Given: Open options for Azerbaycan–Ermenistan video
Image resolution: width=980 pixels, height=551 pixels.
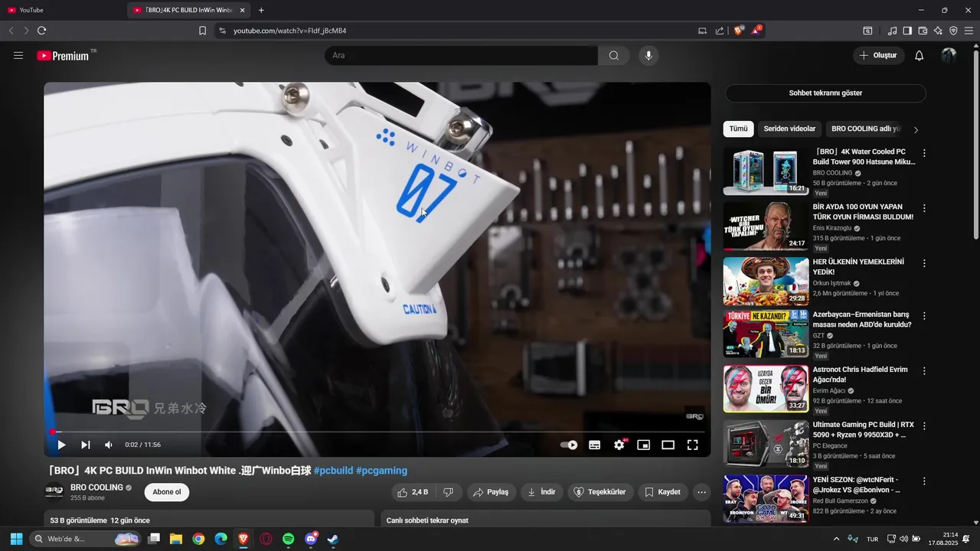Looking at the screenshot, I should (x=924, y=316).
